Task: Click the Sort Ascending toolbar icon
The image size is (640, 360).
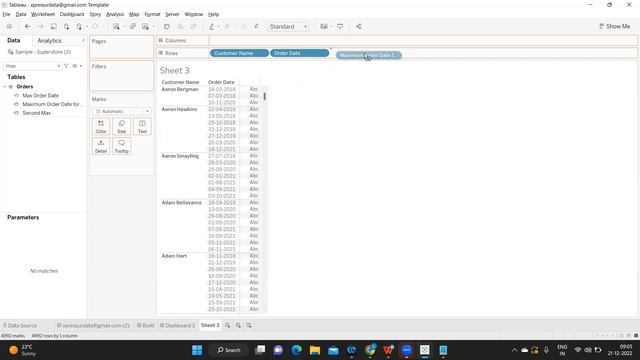Action: click(x=180, y=27)
